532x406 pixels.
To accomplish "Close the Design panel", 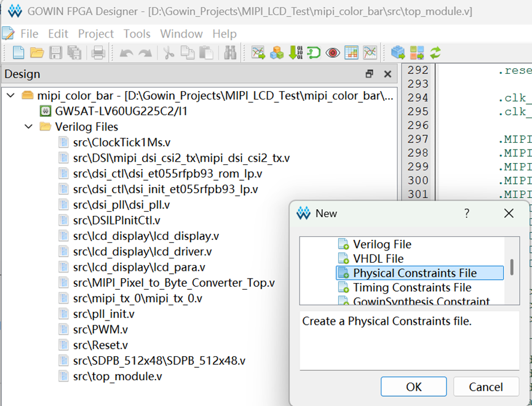I will tap(387, 74).
